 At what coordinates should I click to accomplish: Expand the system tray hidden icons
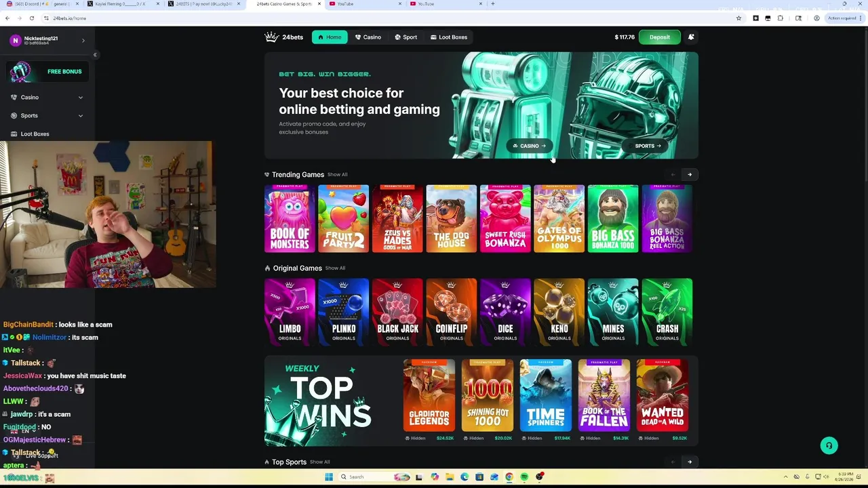pyautogui.click(x=786, y=477)
